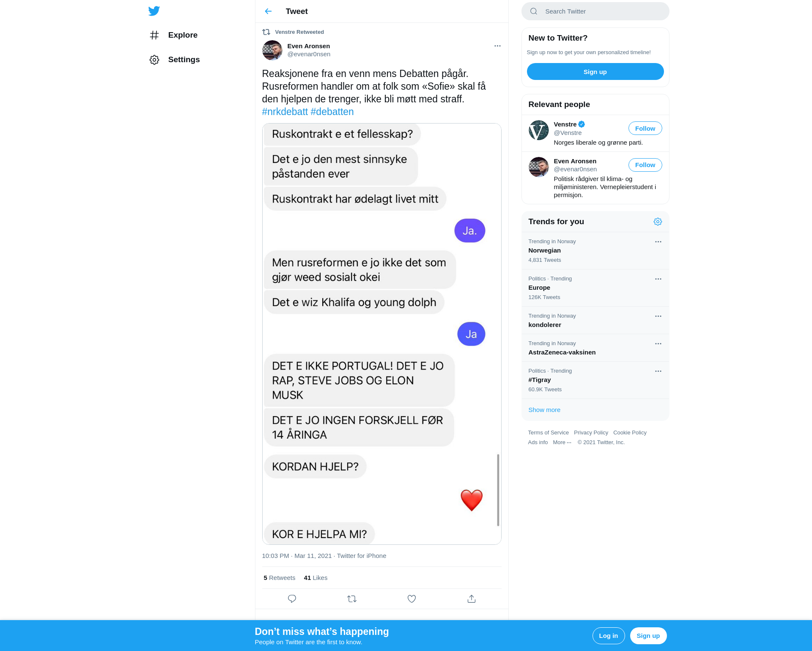Open more options for the #Tigray trend

[658, 371]
